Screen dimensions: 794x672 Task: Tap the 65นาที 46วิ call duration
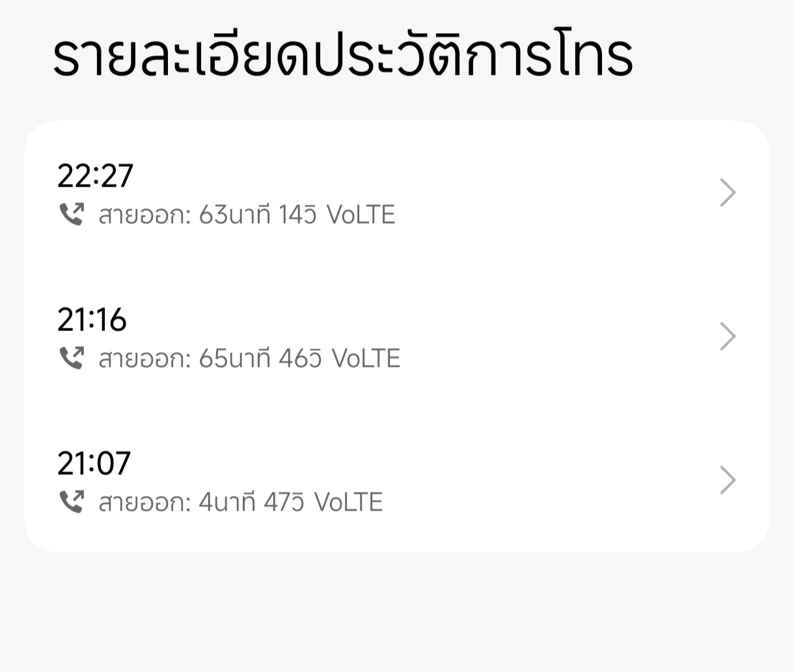tap(260, 358)
